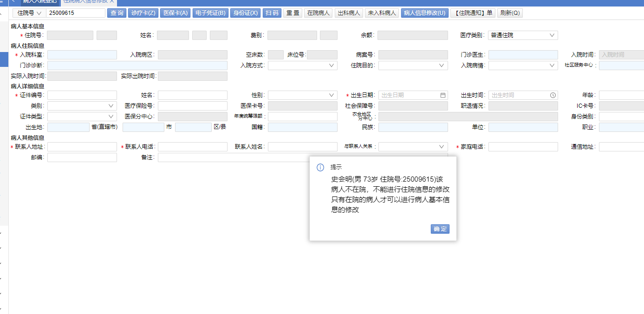Screen dimensions: 644x314
Task: Click the 身份证(X) button
Action: coord(245,13)
